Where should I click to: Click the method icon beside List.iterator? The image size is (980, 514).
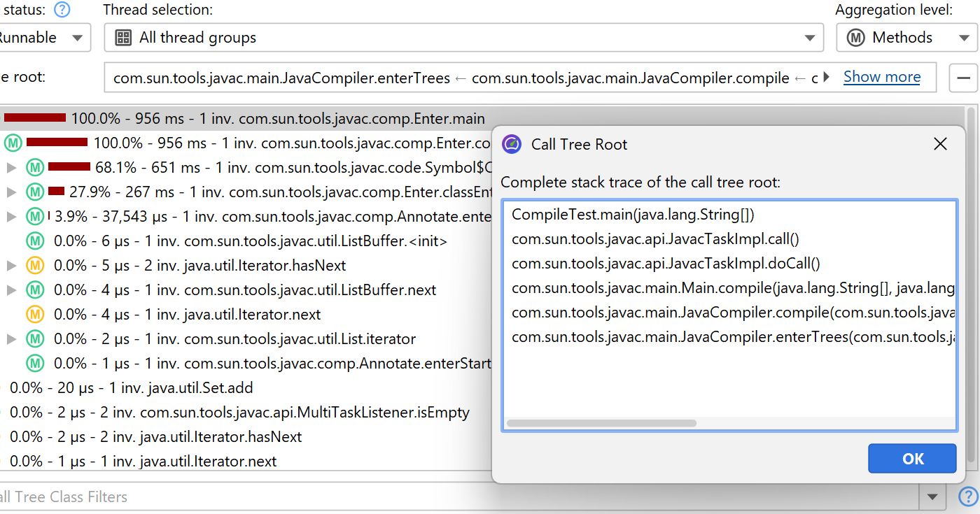coord(35,339)
